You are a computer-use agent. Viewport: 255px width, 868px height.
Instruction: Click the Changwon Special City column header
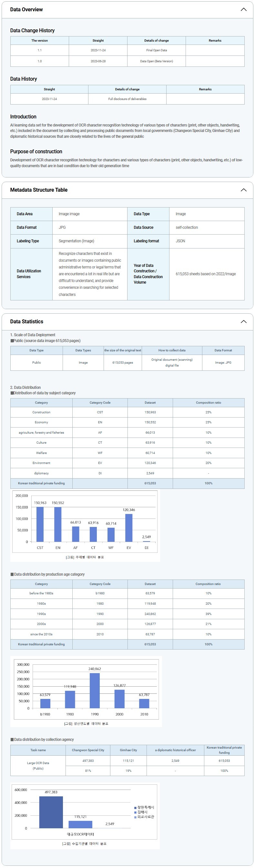pos(88,750)
